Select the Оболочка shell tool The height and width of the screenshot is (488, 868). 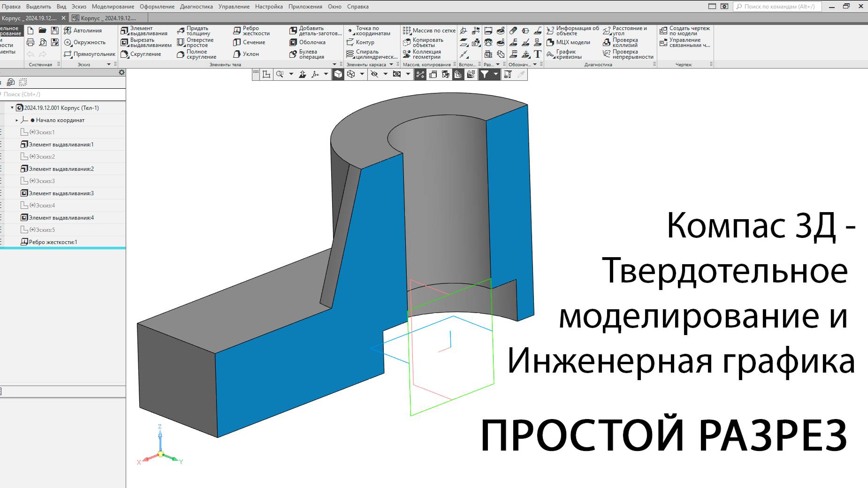(307, 42)
